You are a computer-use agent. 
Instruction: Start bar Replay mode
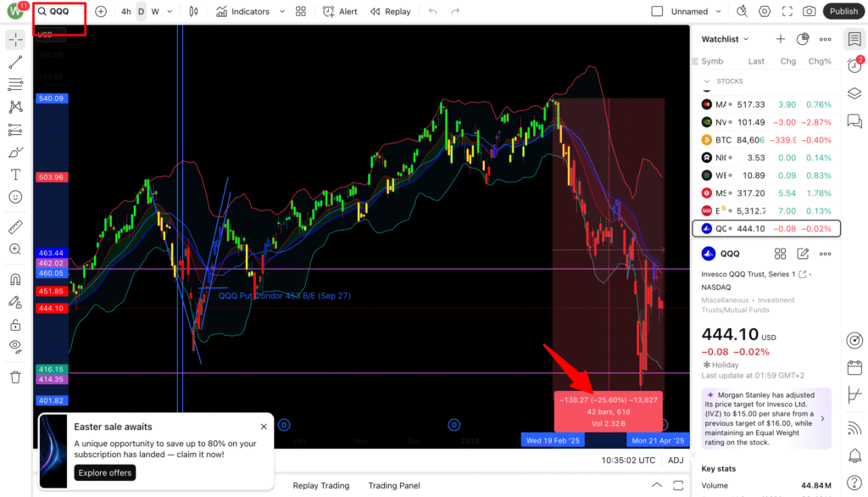click(x=391, y=12)
